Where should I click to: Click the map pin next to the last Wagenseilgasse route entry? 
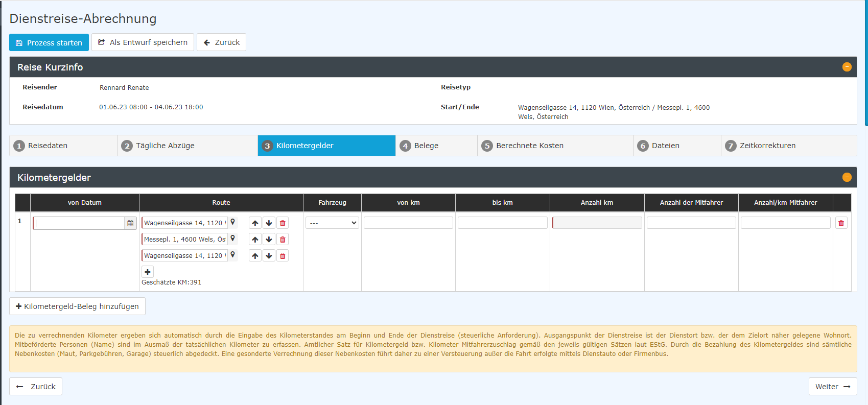coord(232,255)
